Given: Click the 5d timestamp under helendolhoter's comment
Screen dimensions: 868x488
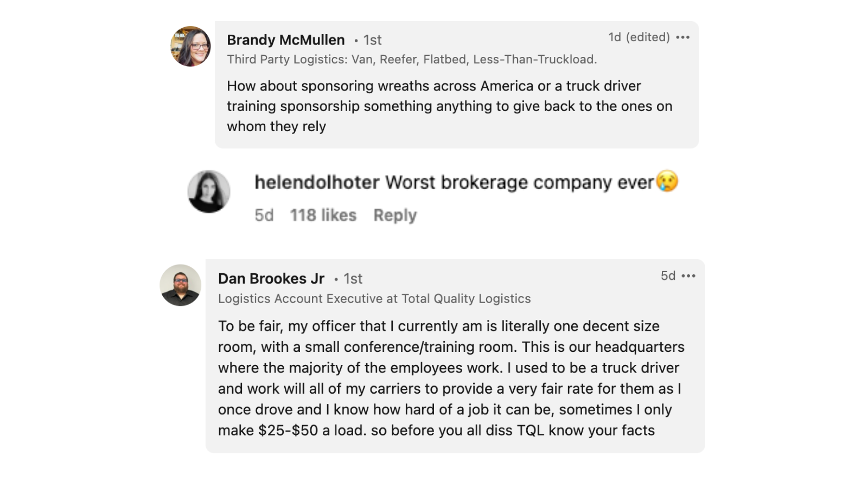Looking at the screenshot, I should click(264, 215).
